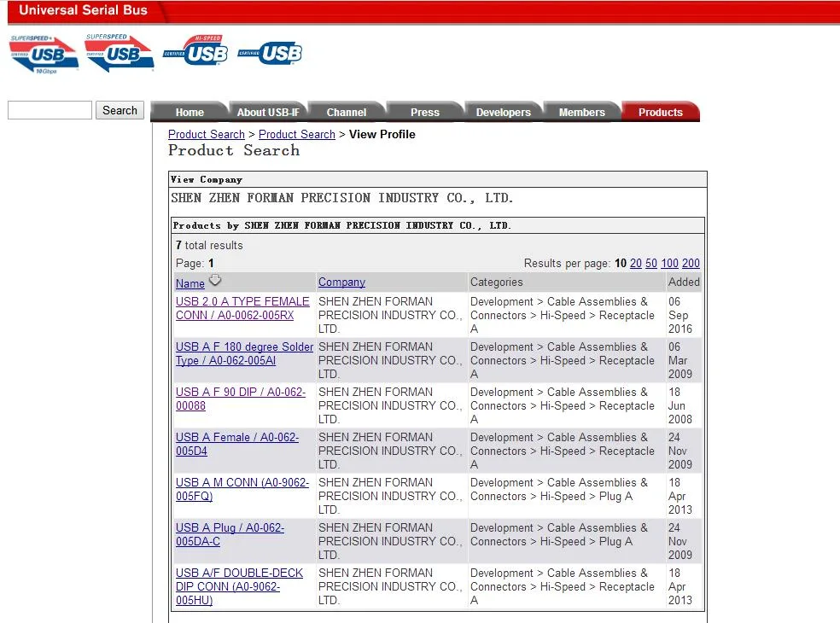The width and height of the screenshot is (840, 623).
Task: Click the 'Page: 1' pagination text
Action: pos(195,263)
